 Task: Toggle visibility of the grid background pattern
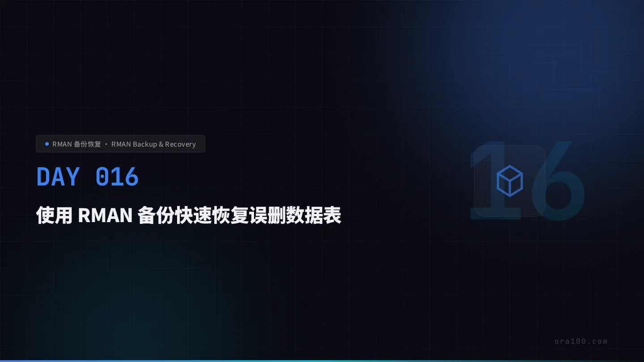tap(268, 290)
